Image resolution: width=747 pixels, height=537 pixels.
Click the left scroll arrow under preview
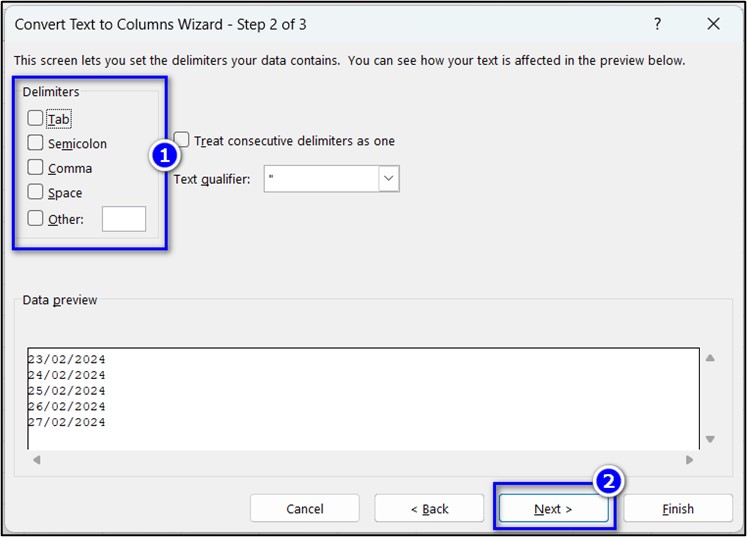(37, 460)
